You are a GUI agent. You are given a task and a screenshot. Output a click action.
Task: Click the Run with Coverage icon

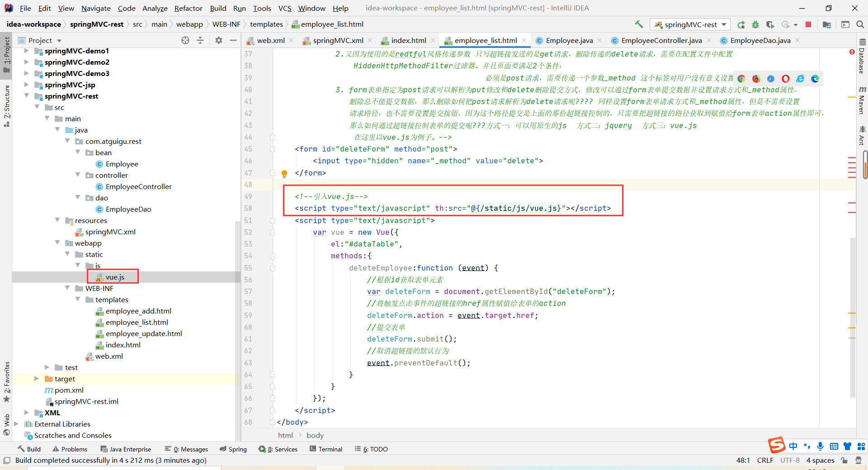coord(770,25)
